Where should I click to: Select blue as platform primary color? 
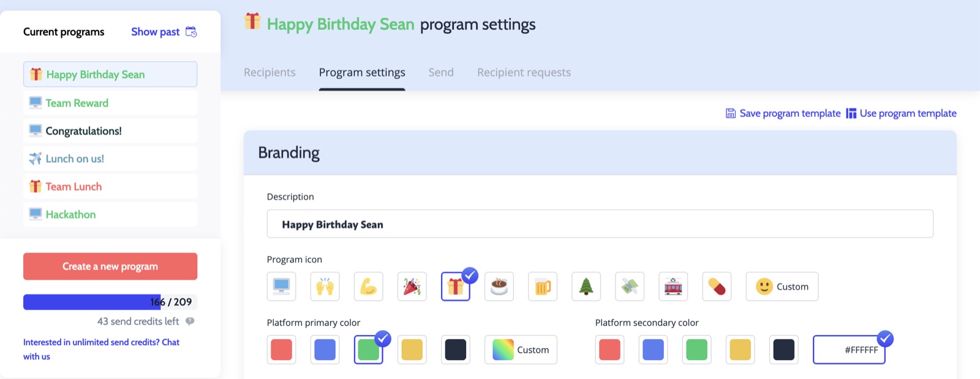click(x=325, y=350)
